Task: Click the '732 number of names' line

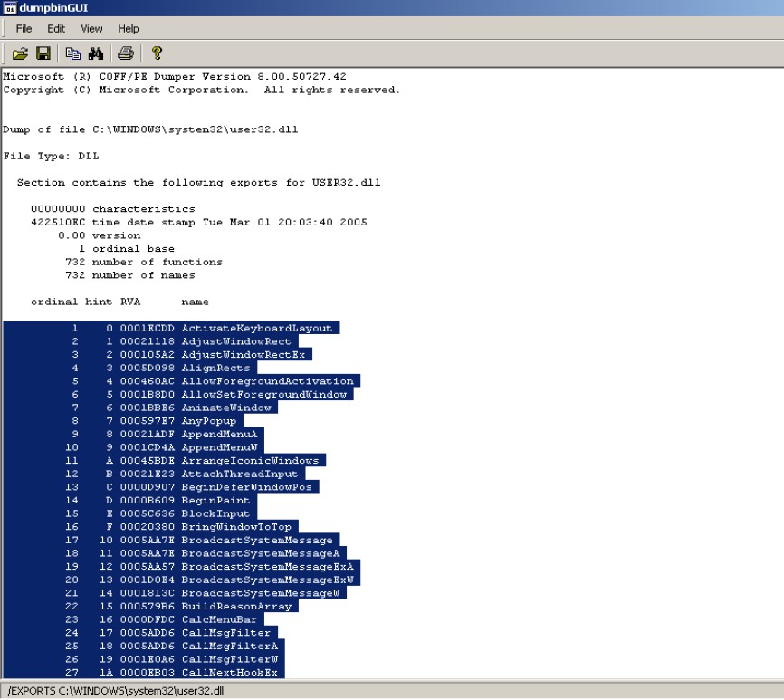Action: click(x=130, y=275)
